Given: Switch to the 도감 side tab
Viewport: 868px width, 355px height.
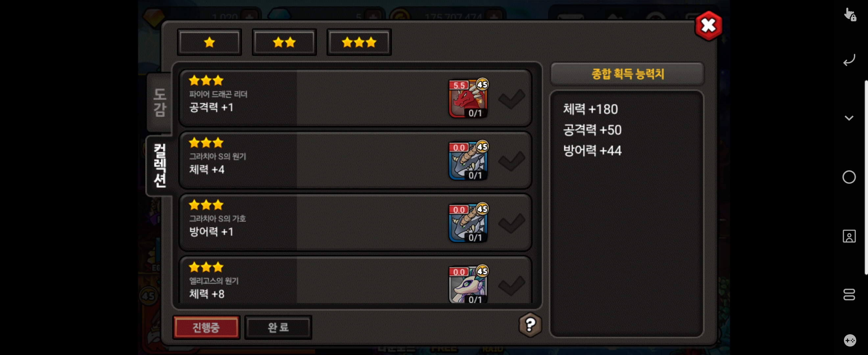Looking at the screenshot, I should click(x=160, y=102).
